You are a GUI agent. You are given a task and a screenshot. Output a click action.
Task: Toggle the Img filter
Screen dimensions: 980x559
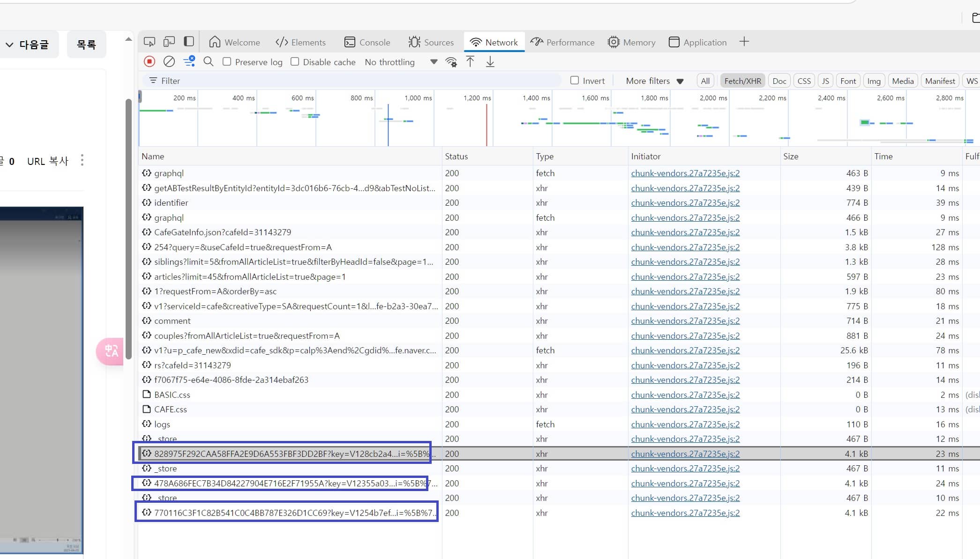(x=874, y=81)
